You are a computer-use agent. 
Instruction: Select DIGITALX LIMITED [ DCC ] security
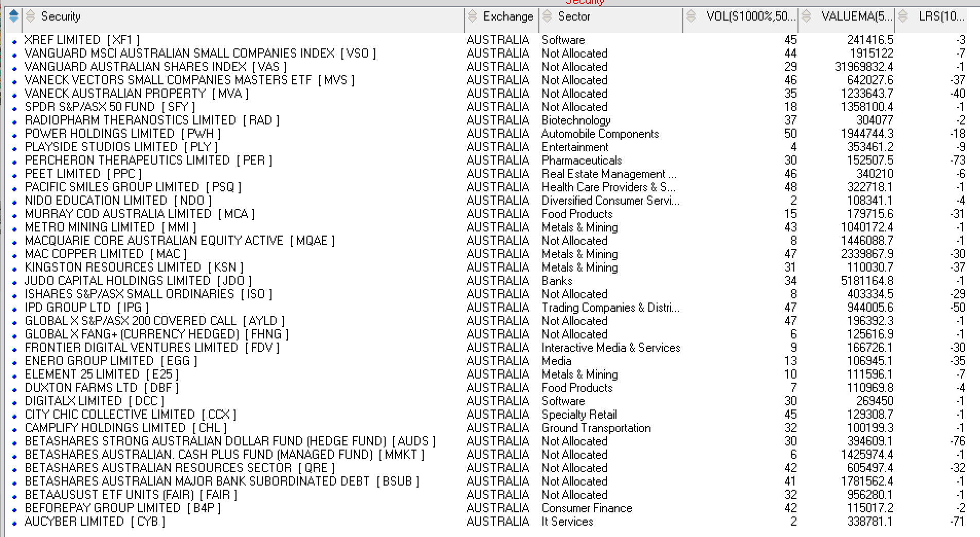point(94,401)
